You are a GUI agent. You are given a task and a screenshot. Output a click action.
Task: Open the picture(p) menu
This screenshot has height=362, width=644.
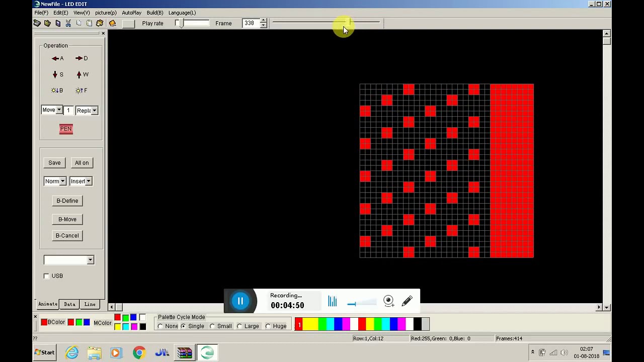pyautogui.click(x=106, y=13)
